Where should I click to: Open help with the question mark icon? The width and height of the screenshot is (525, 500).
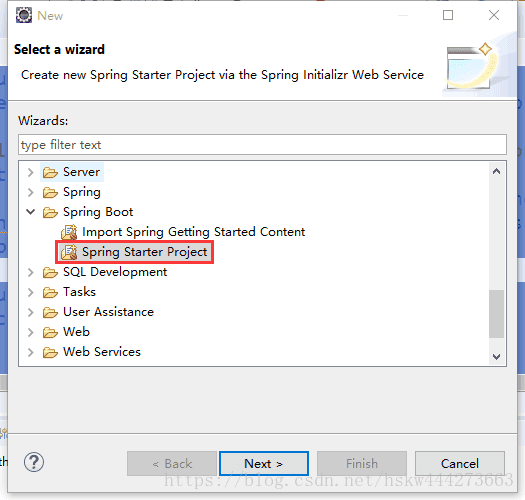[34, 462]
